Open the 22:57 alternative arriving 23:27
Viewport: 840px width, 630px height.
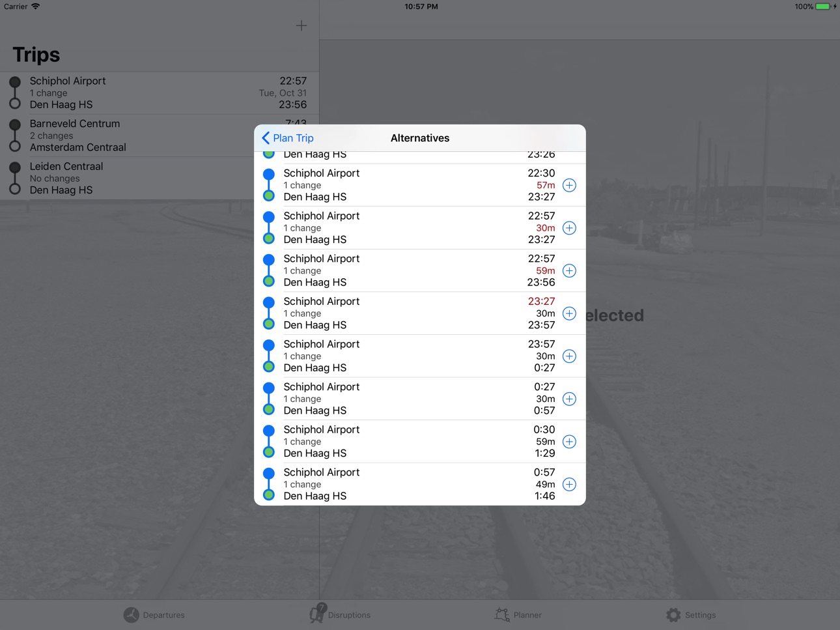[420, 228]
